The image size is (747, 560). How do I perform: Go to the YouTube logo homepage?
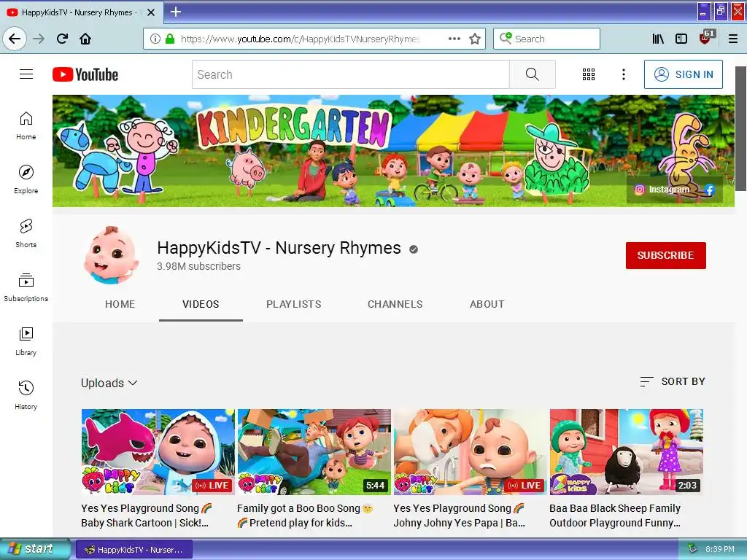[x=85, y=75]
